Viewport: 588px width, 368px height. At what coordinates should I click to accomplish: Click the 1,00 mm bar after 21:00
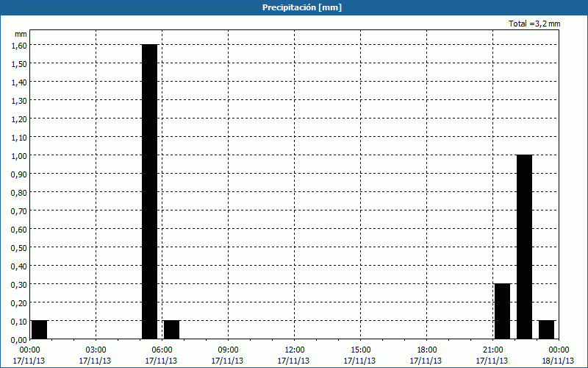524,247
